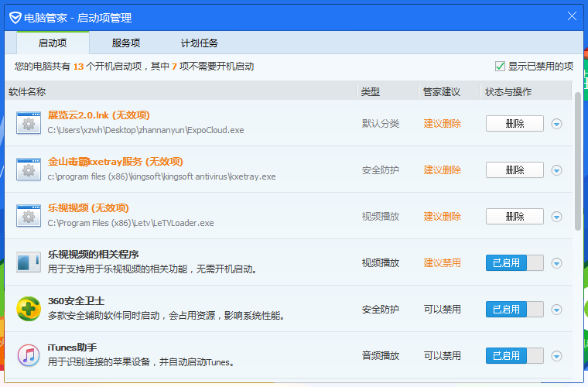Click the vertical scrollbar of the list
588x387 pixels.
pyautogui.click(x=577, y=163)
